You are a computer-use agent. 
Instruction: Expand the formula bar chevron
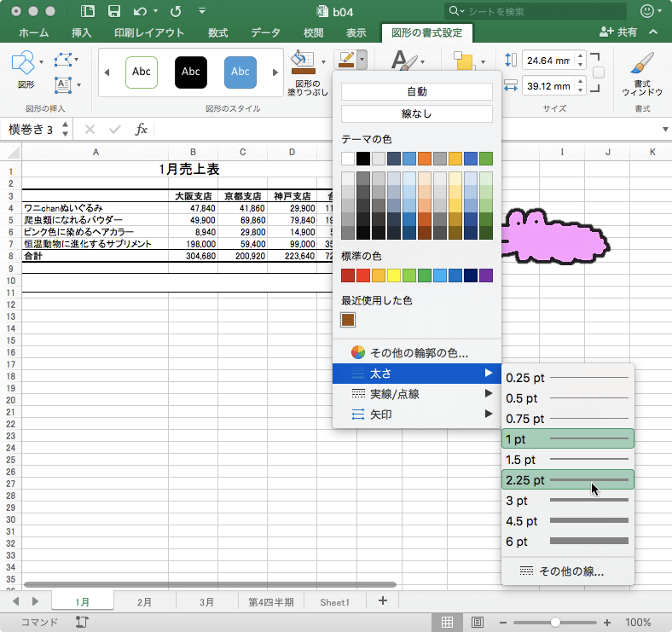tap(665, 129)
